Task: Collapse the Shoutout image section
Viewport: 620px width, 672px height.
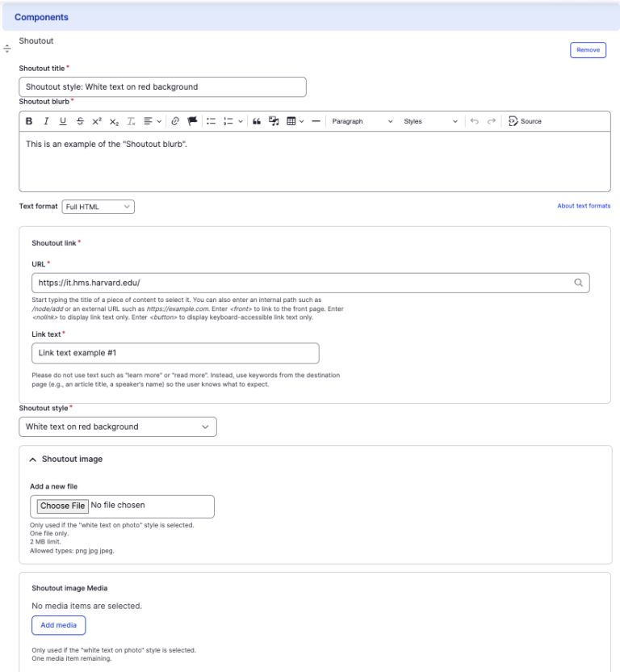Action: pos(33,459)
